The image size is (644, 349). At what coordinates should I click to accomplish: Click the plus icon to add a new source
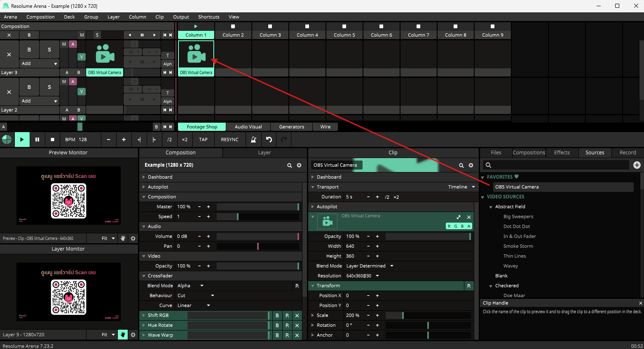[637, 165]
